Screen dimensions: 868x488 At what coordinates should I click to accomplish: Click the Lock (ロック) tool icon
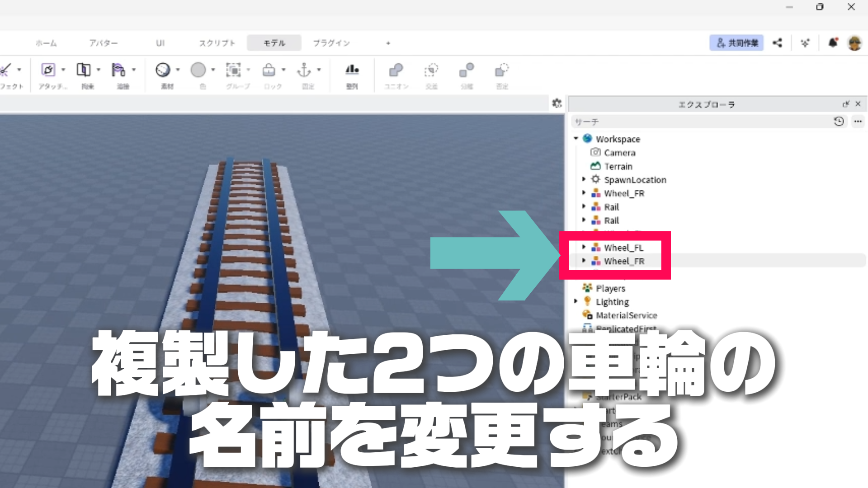269,70
